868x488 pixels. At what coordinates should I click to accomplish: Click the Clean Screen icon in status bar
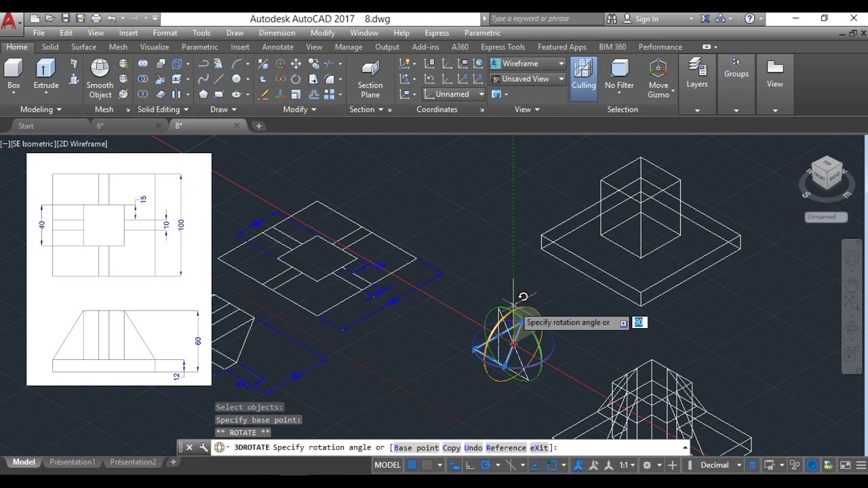[845, 465]
